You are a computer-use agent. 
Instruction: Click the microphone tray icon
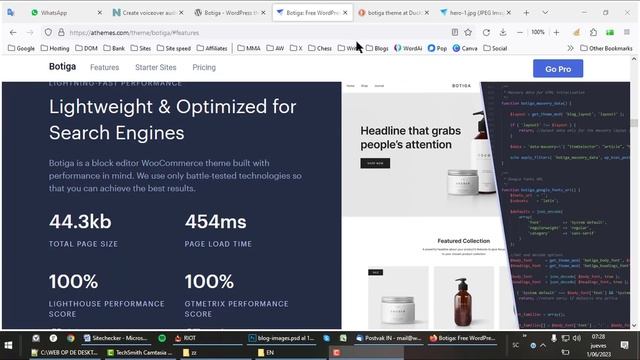pos(554,338)
